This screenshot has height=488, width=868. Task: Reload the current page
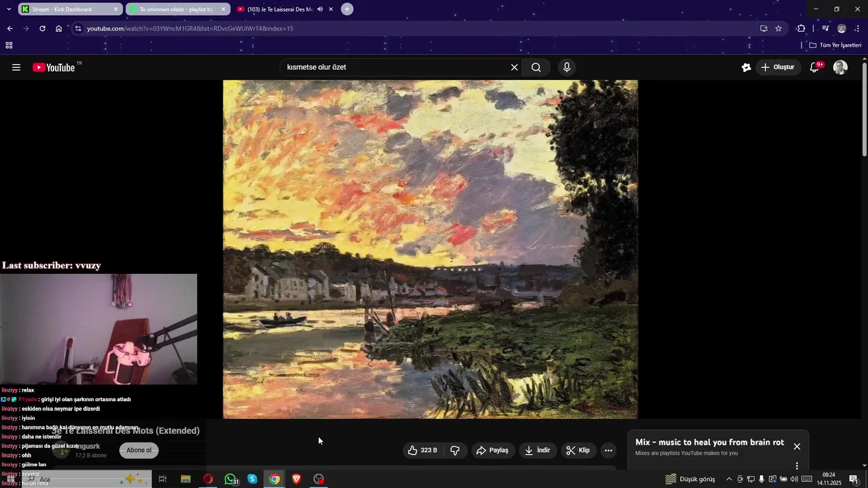(42, 28)
